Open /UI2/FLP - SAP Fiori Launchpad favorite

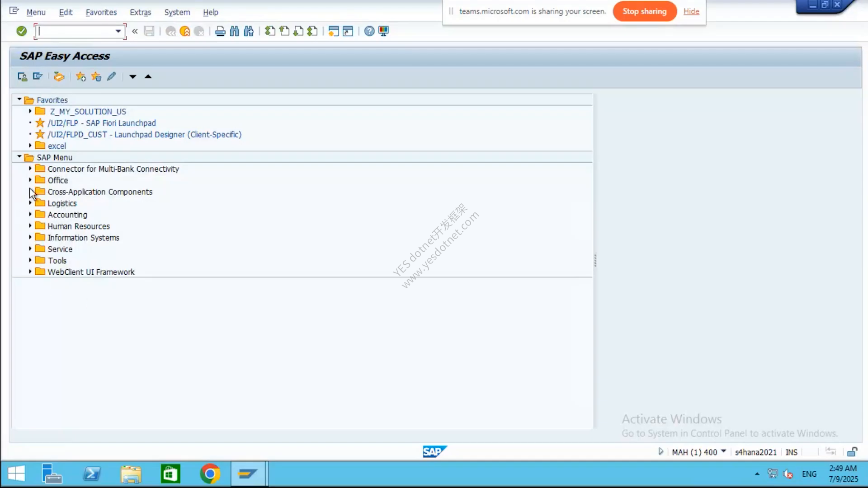pos(102,123)
